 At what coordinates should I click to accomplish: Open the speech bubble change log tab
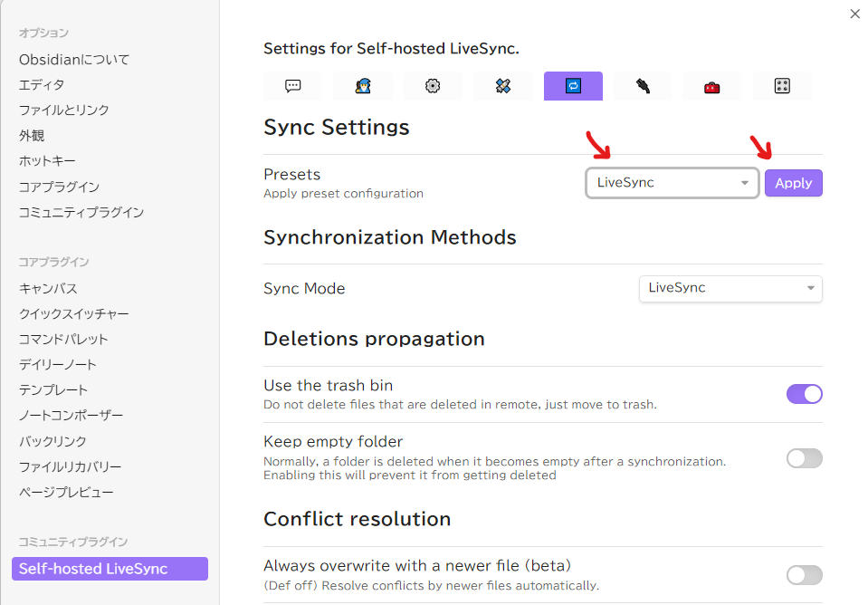(x=292, y=86)
